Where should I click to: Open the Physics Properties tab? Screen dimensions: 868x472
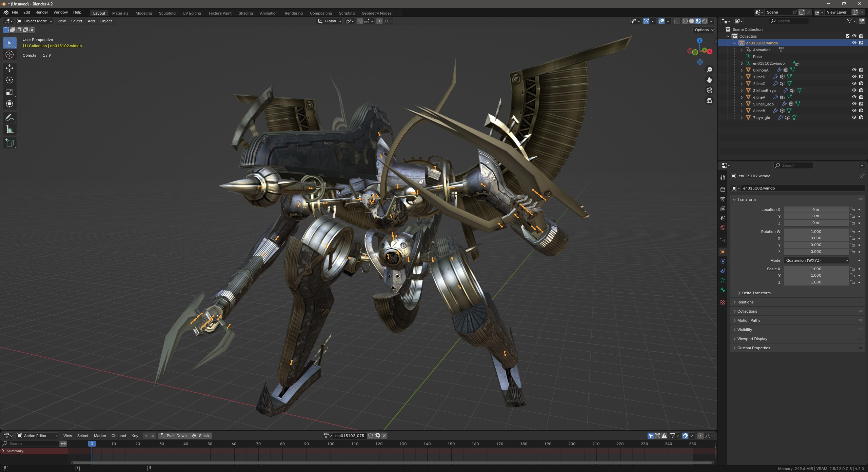[723, 261]
